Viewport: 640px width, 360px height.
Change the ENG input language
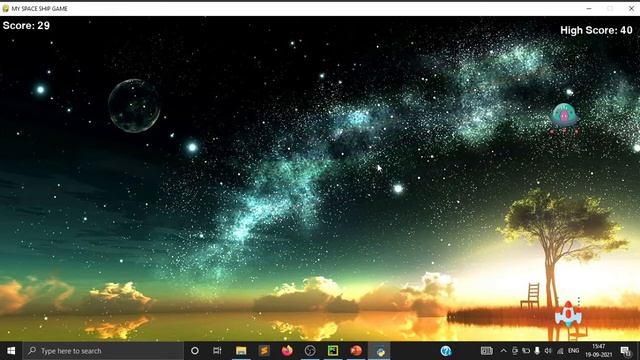573,351
